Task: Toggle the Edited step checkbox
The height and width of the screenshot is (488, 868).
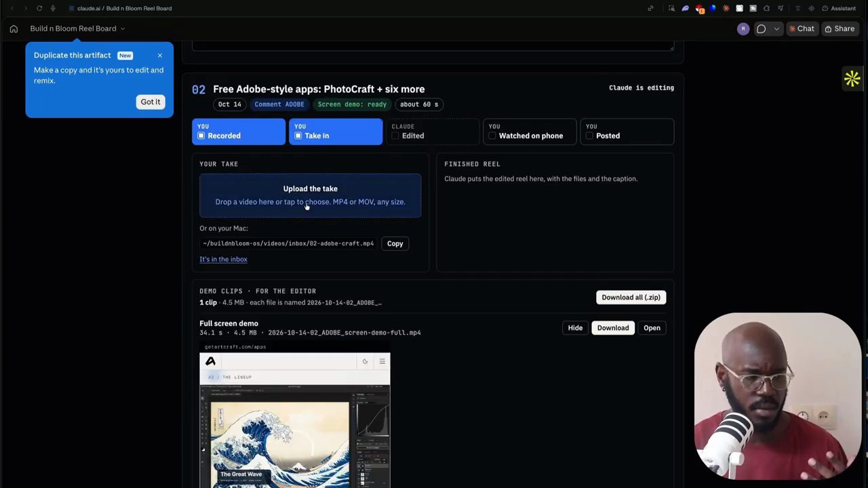Action: [395, 136]
